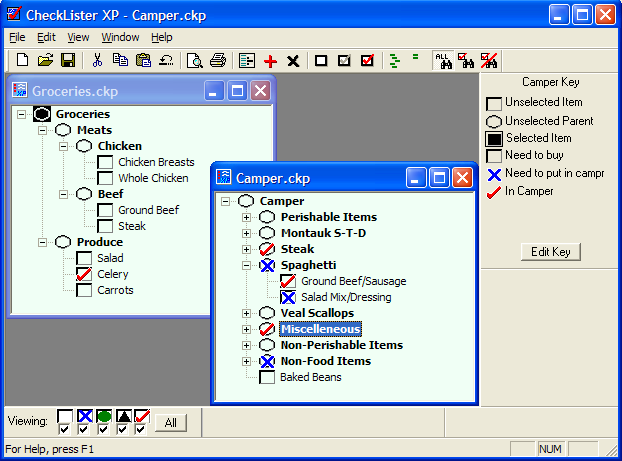
Task: Click the item properties list icon
Action: [x=247, y=61]
